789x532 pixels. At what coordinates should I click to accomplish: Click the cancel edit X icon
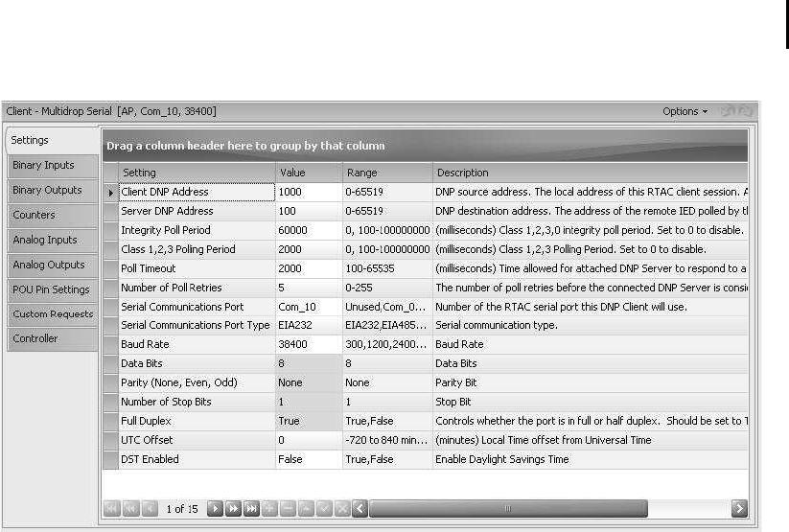pyautogui.click(x=341, y=508)
